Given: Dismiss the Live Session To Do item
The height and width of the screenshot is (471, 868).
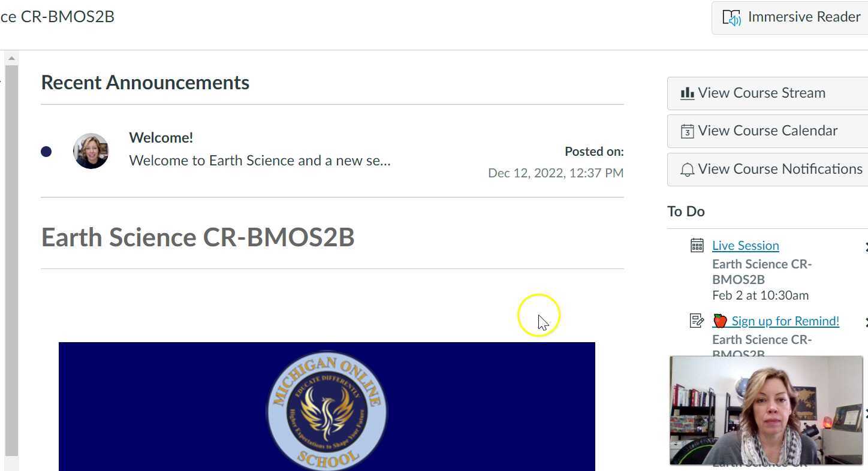Looking at the screenshot, I should [x=866, y=246].
